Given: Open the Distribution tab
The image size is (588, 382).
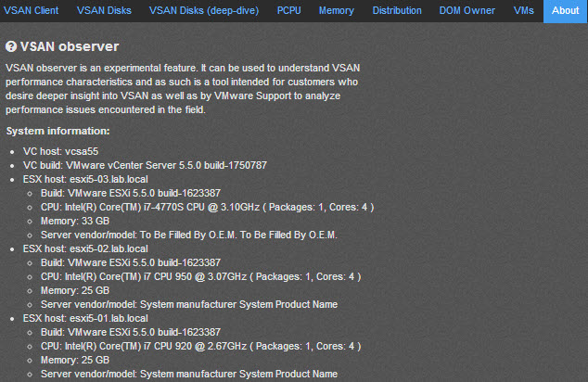Looking at the screenshot, I should tap(397, 10).
